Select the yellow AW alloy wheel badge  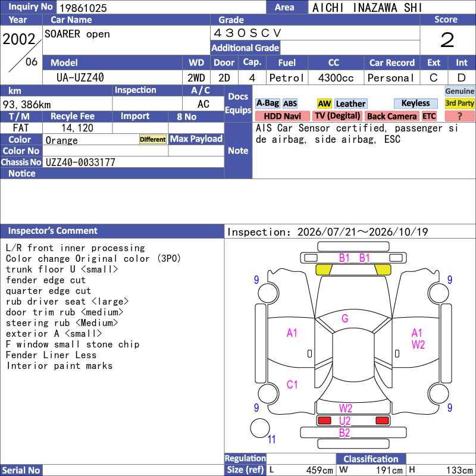pos(324,104)
